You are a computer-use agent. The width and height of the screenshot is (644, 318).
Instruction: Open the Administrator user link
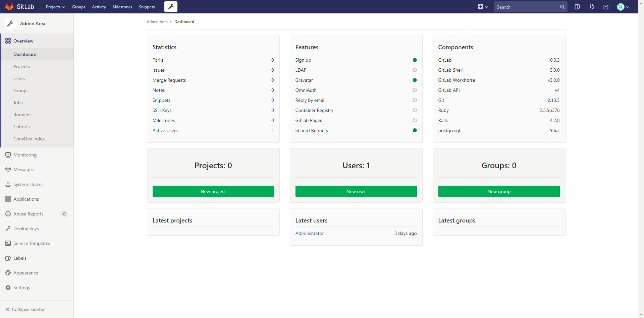pyautogui.click(x=309, y=233)
